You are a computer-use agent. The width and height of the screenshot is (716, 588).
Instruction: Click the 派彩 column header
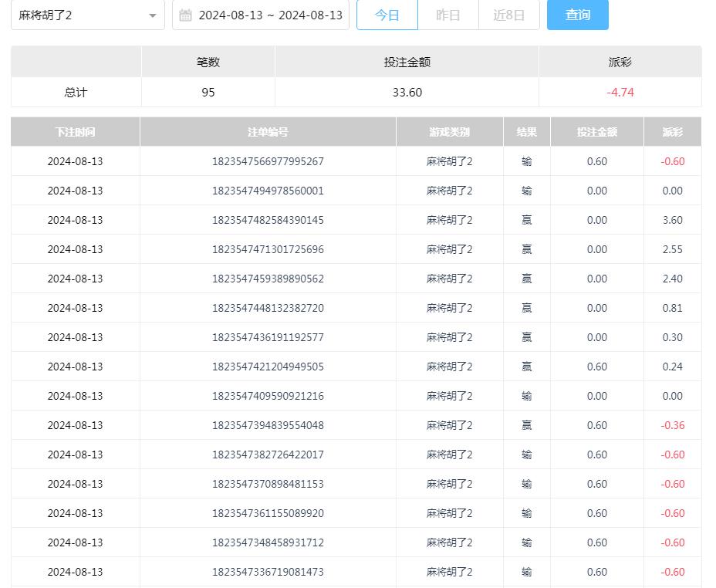pyautogui.click(x=670, y=131)
